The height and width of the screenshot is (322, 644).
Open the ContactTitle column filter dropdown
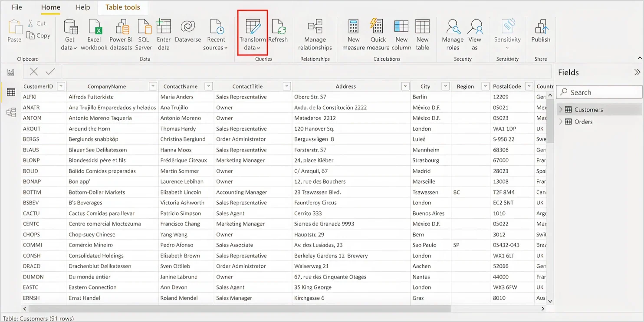[287, 86]
